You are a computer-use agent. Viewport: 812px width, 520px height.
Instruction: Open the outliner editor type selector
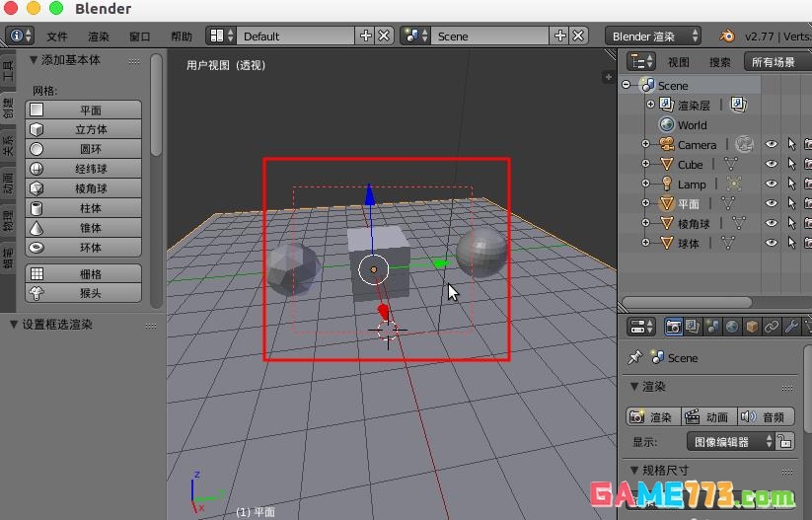coord(641,61)
